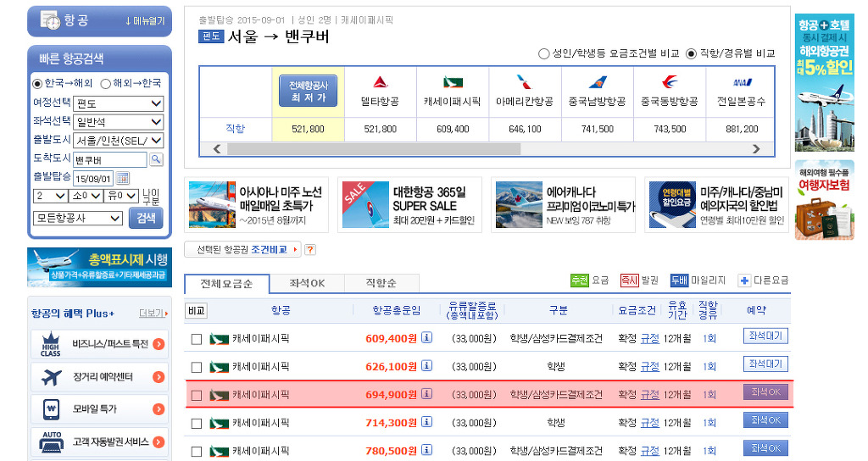Open fare info icon for 714,300원
868x461 pixels.
pos(427,422)
